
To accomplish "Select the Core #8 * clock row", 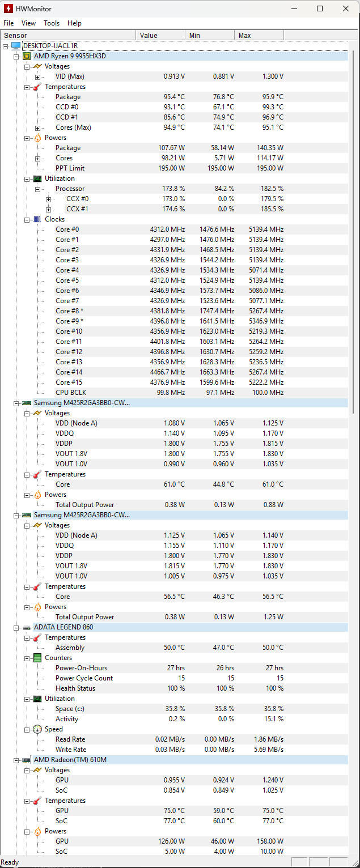I will point(174,311).
